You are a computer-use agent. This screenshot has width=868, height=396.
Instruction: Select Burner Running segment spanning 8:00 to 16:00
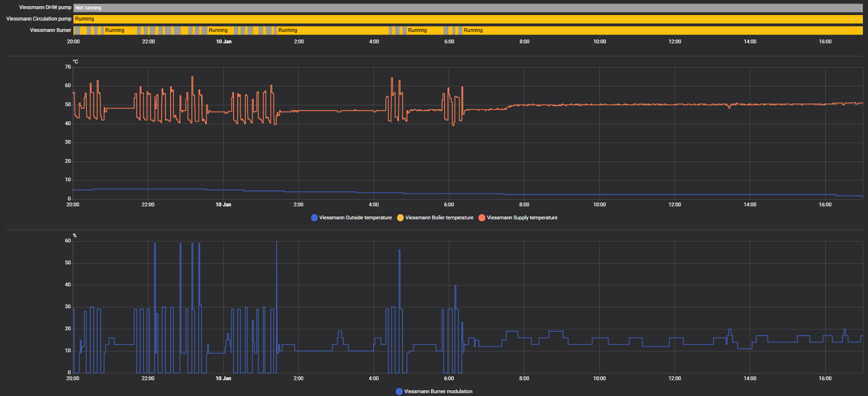663,30
